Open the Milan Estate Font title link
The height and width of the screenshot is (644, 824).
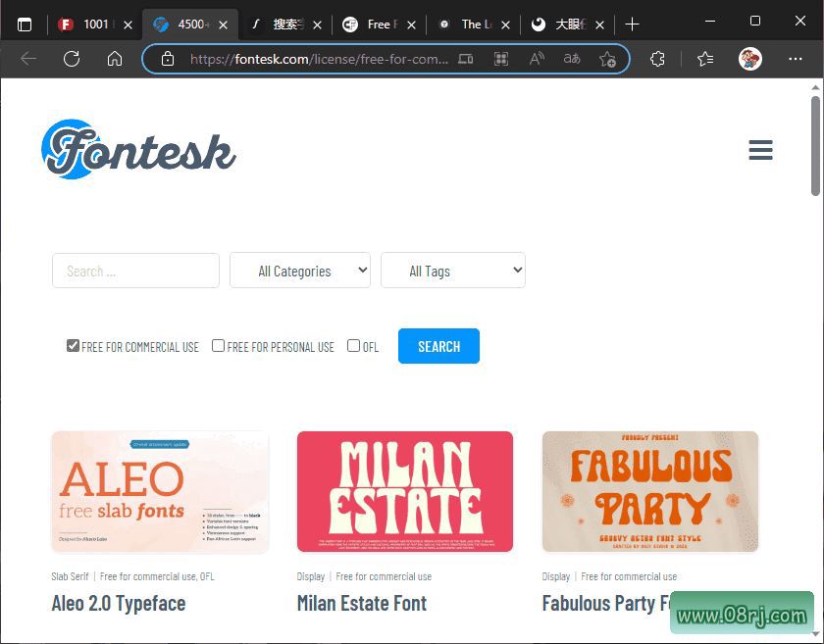pyautogui.click(x=362, y=604)
